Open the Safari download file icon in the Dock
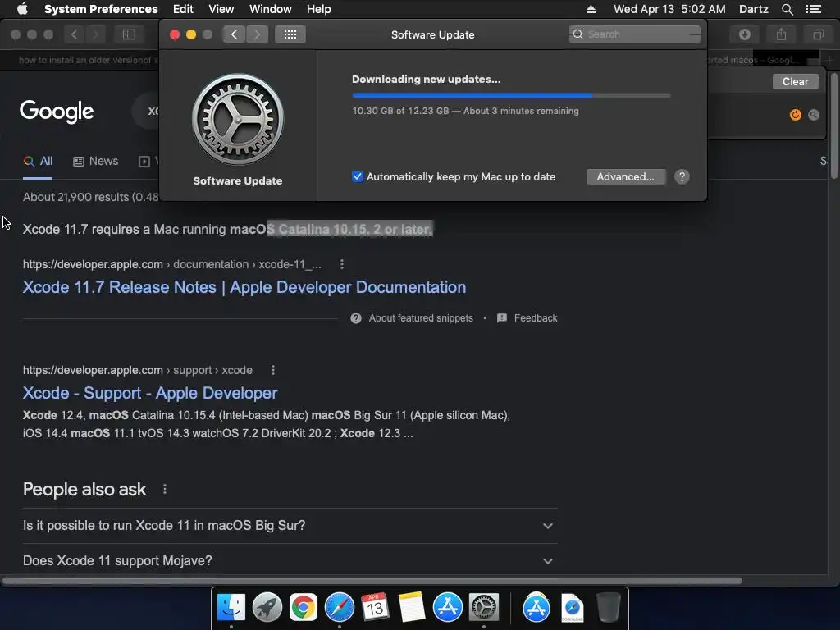840x630 pixels. tap(572, 608)
